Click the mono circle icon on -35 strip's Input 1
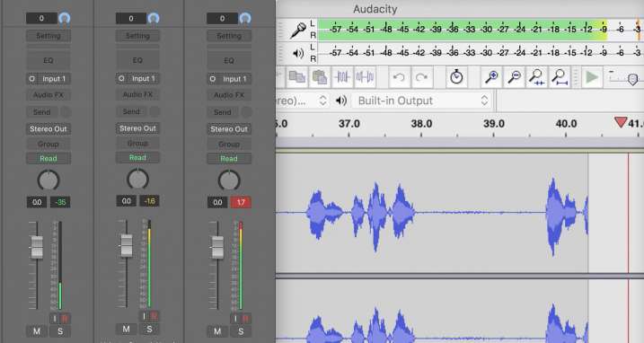Screen dimensions: 644x343 tap(32, 79)
